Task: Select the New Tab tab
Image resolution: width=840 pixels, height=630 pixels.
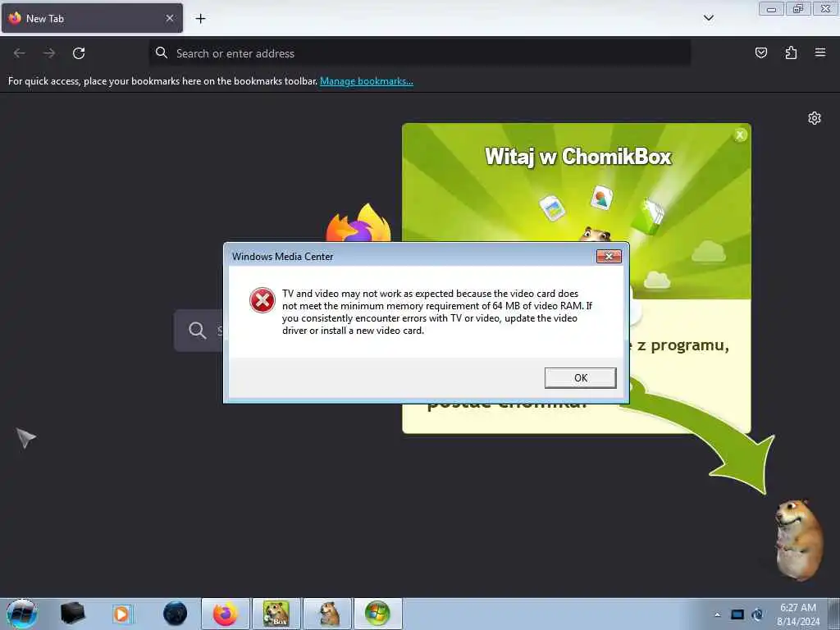Action: (x=92, y=18)
